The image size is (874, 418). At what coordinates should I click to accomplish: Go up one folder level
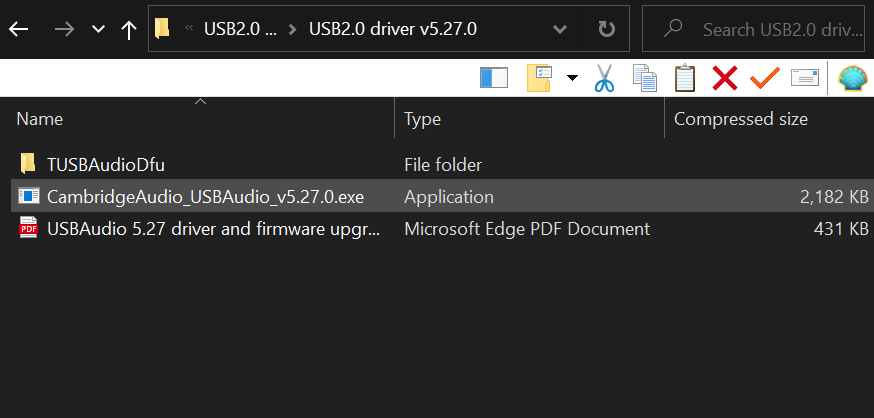pyautogui.click(x=129, y=30)
